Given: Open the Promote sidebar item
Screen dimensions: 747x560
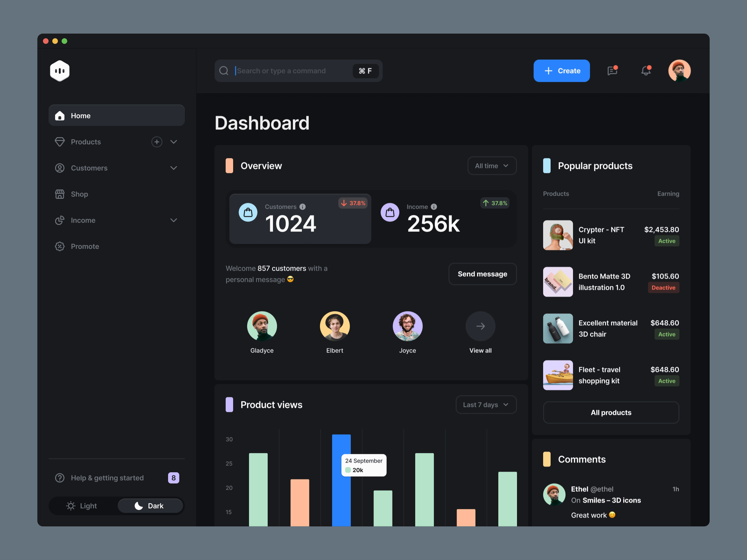Looking at the screenshot, I should tap(85, 246).
